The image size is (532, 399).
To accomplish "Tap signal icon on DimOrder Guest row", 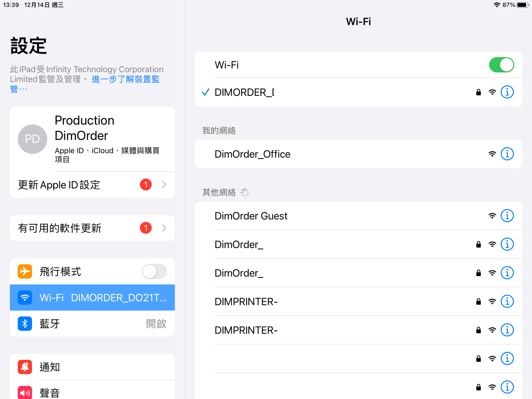I will [492, 216].
